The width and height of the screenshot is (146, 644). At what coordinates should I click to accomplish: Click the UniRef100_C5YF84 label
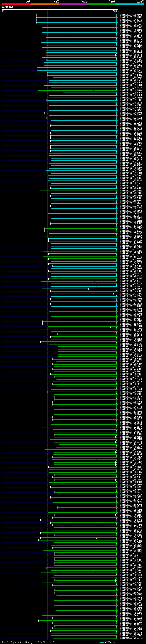pos(131,72)
